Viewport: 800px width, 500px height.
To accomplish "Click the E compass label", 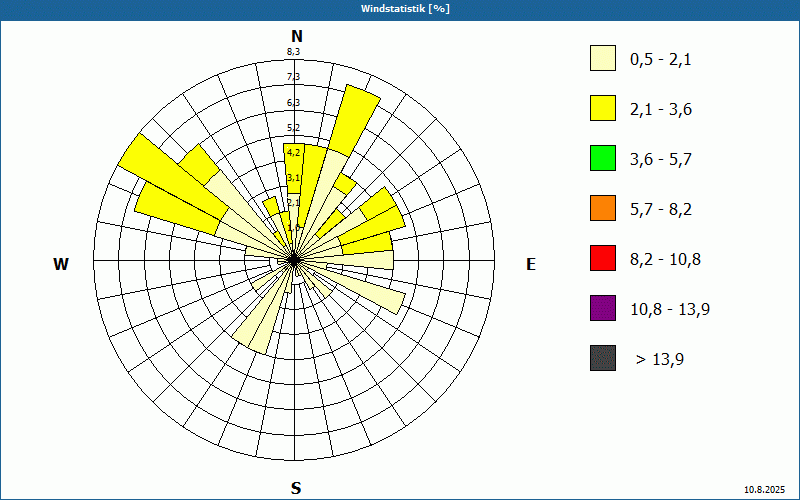I will point(531,264).
